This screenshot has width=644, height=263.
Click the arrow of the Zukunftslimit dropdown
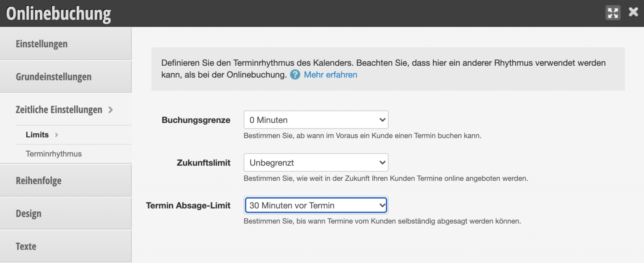(x=382, y=162)
